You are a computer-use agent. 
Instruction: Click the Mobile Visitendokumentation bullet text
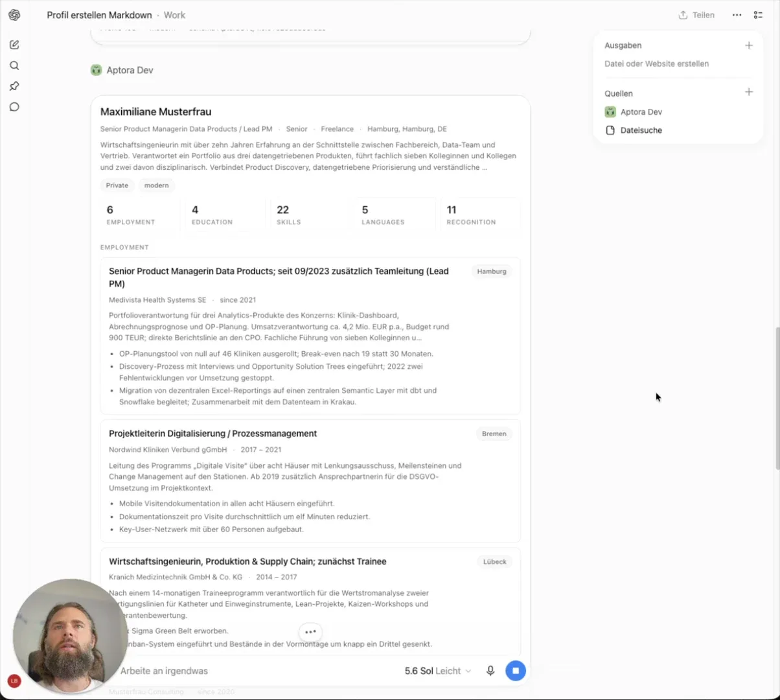[227, 503]
